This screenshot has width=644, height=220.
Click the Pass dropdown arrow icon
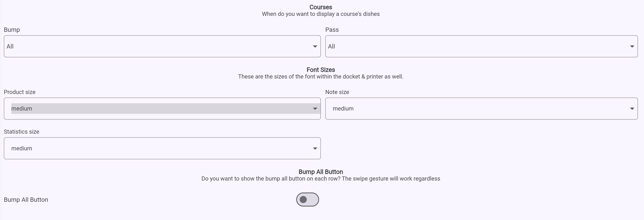coord(632,47)
